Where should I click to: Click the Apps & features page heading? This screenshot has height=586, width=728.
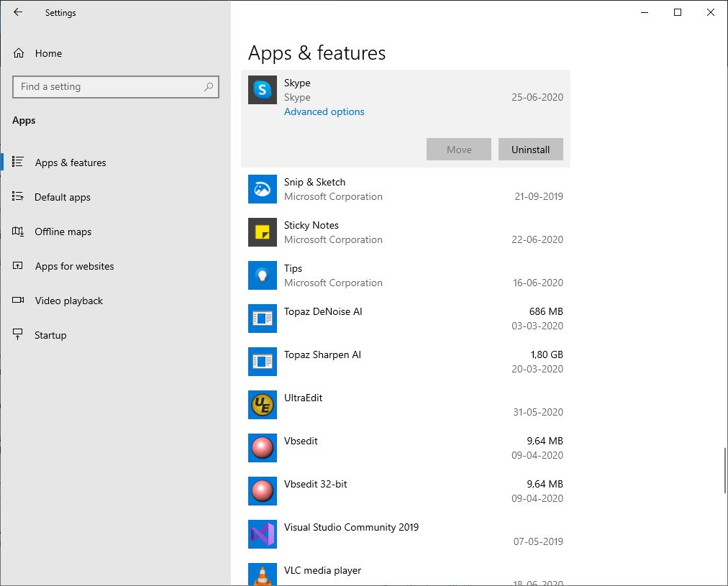[x=317, y=53]
